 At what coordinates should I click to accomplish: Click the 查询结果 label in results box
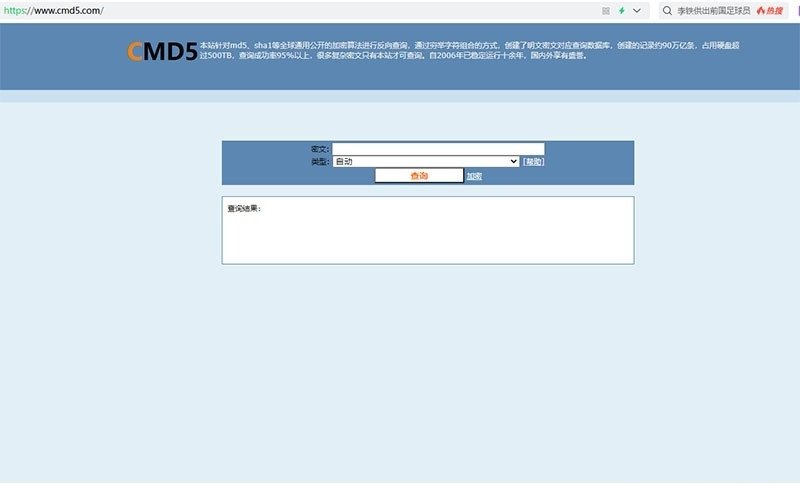(244, 209)
